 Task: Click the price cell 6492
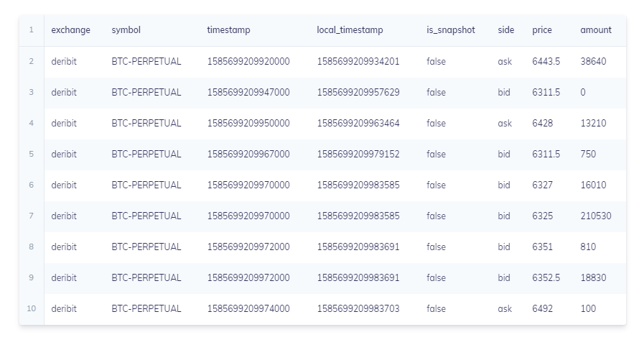click(x=543, y=308)
